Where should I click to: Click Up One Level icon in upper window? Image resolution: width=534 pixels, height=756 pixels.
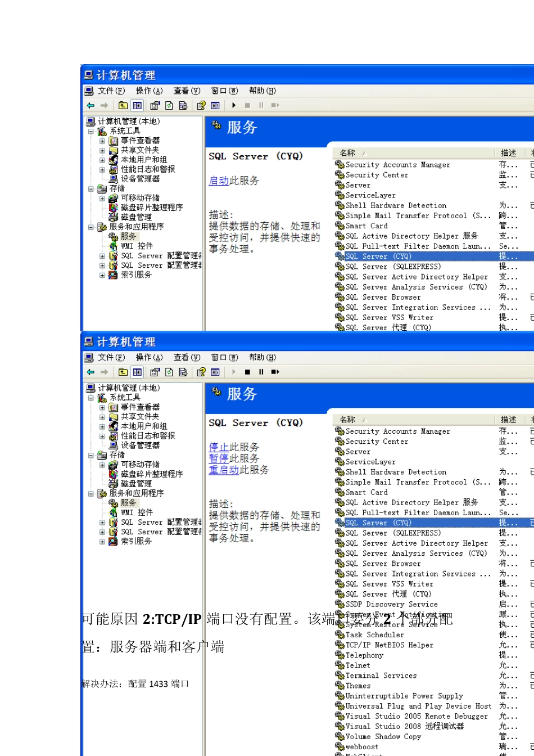(123, 105)
